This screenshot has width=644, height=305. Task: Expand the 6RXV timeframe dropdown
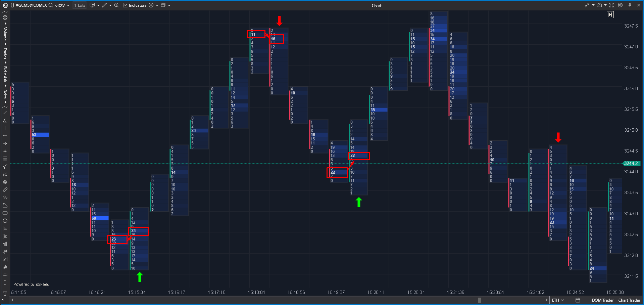click(68, 5)
